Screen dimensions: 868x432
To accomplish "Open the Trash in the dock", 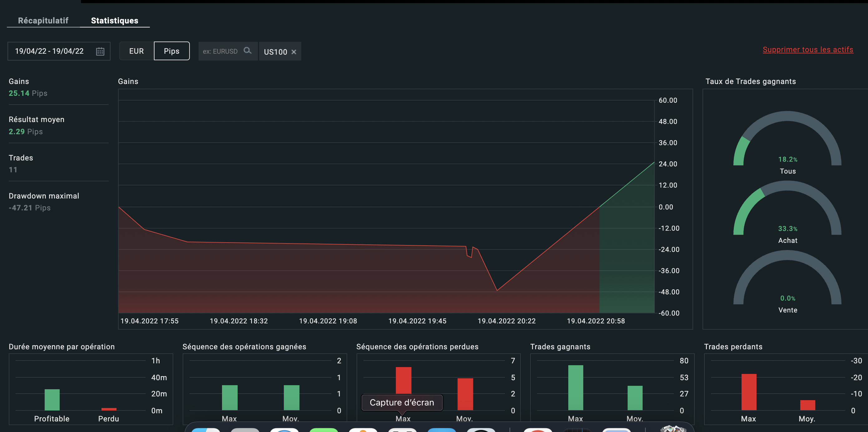I will pyautogui.click(x=673, y=429).
